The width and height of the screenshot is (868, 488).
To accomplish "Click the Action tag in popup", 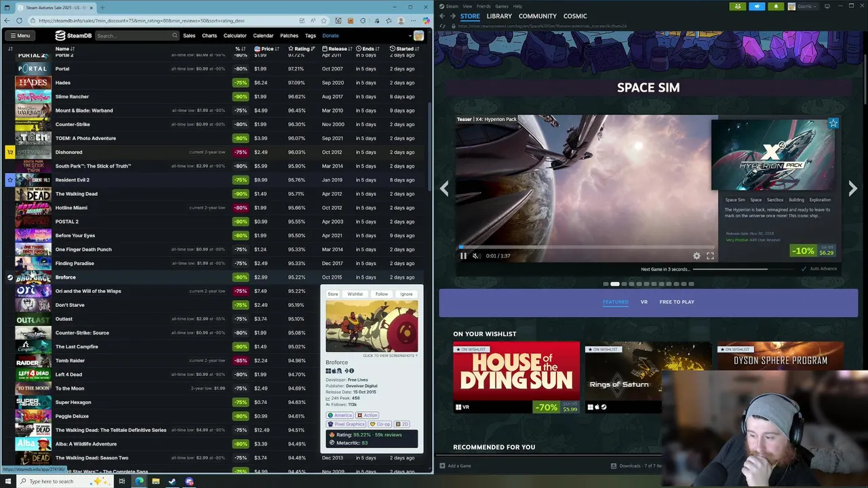I will click(x=368, y=415).
